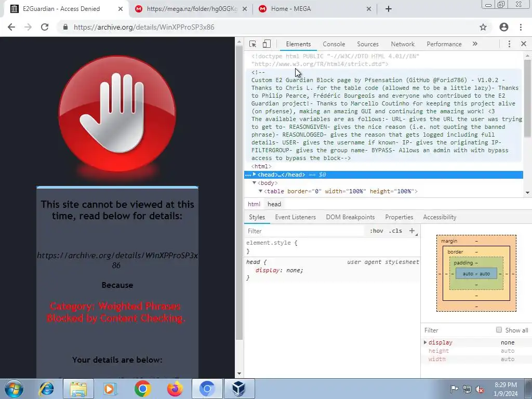The height and width of the screenshot is (399, 532).
Task: Click the blocked archive.org URL text
Action: (x=117, y=260)
